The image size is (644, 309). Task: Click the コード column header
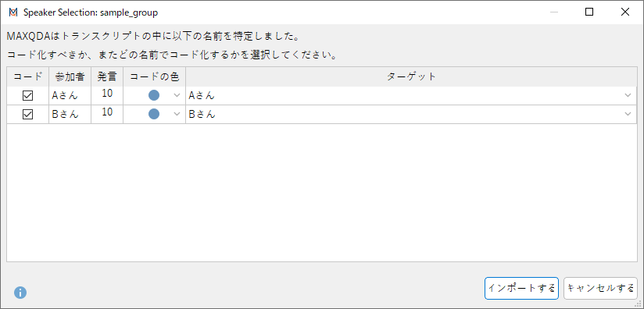pos(27,76)
